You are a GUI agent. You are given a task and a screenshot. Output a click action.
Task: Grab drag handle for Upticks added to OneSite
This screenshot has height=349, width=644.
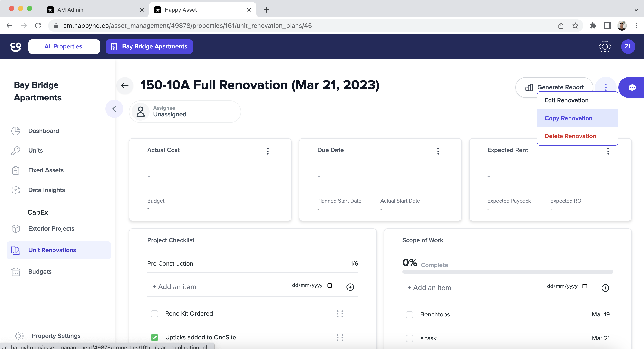point(340,338)
